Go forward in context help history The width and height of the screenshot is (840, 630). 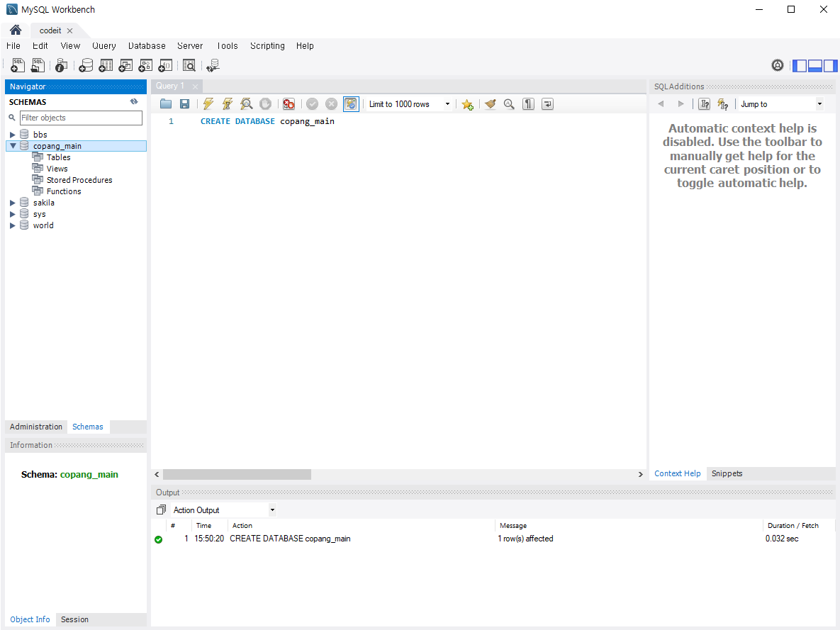pyautogui.click(x=681, y=104)
